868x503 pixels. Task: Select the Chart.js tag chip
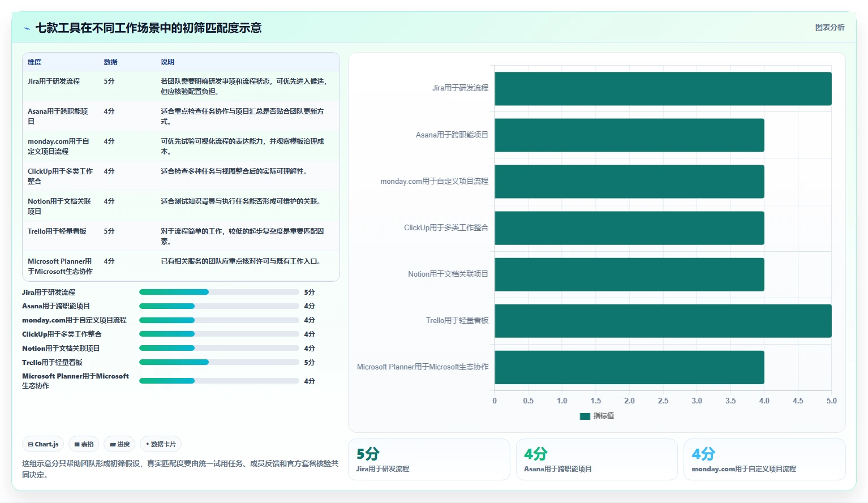[43, 444]
